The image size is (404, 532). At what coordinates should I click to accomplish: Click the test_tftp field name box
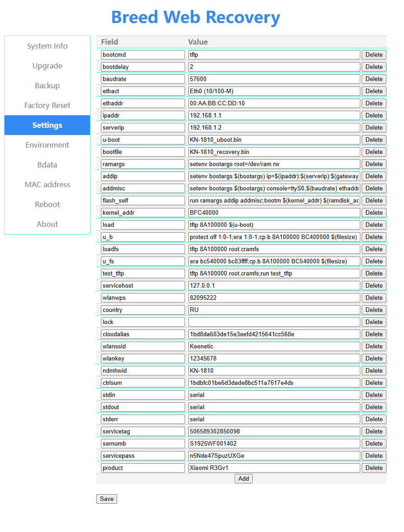point(143,274)
